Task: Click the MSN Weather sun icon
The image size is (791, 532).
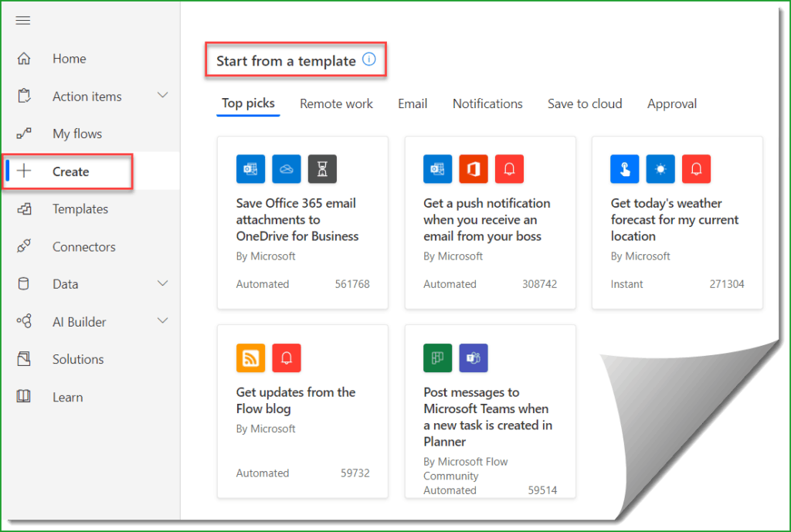Action: click(x=660, y=168)
